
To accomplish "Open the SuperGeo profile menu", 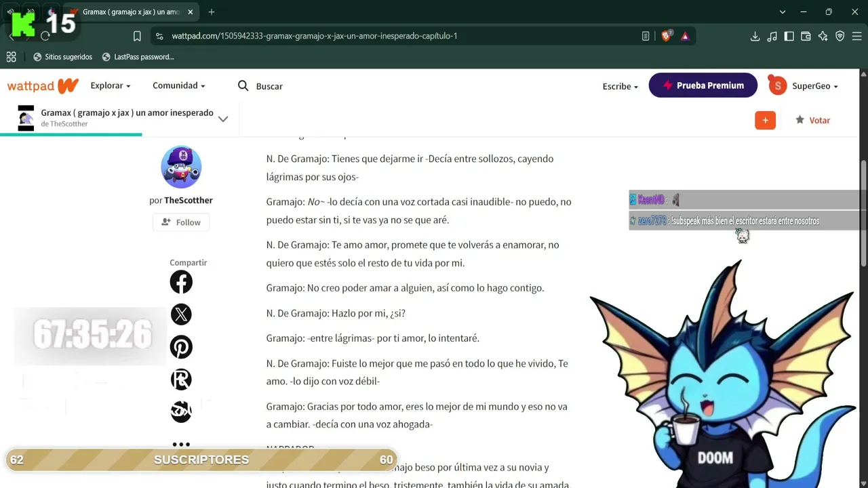I will click(815, 86).
